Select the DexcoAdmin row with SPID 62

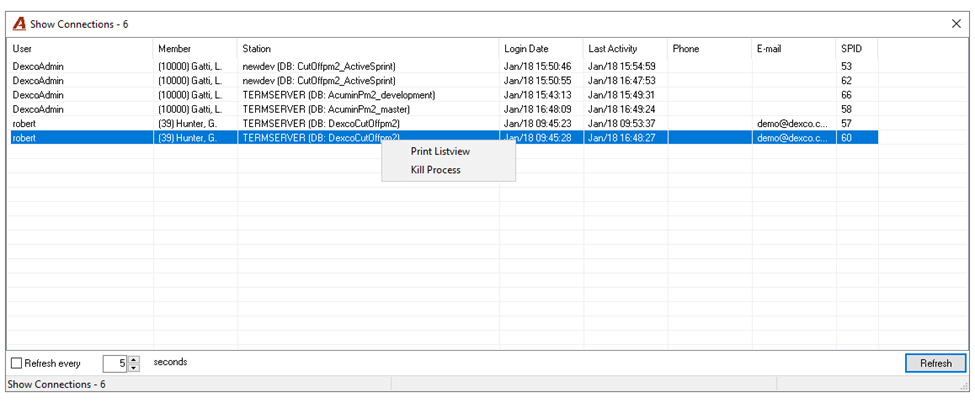pyautogui.click(x=443, y=80)
